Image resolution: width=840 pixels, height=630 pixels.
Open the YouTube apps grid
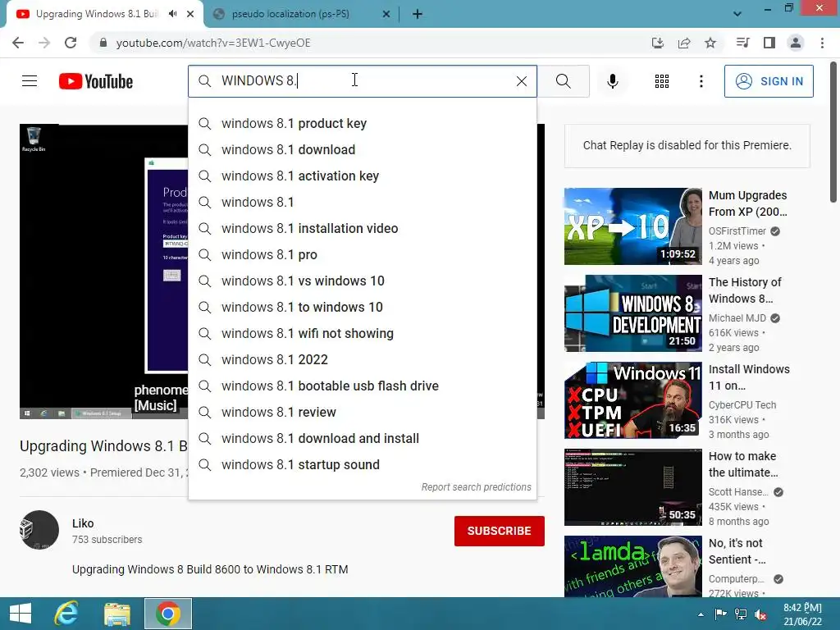(662, 81)
